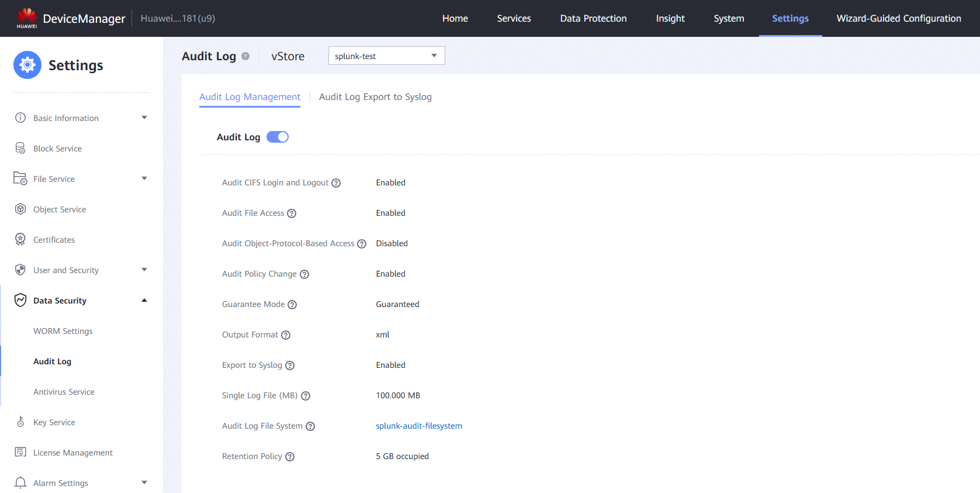Open Key Service in sidebar
This screenshot has height=493, width=980.
[54, 422]
